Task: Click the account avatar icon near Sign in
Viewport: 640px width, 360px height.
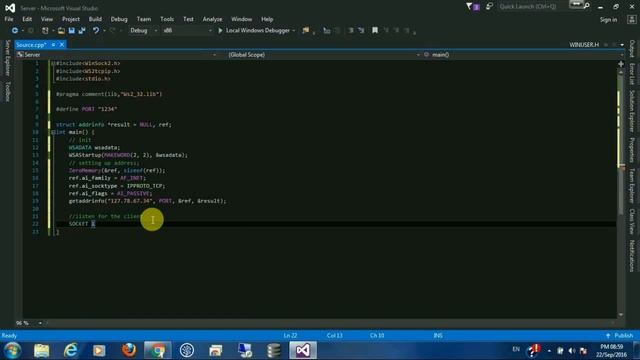Action: coord(631,20)
